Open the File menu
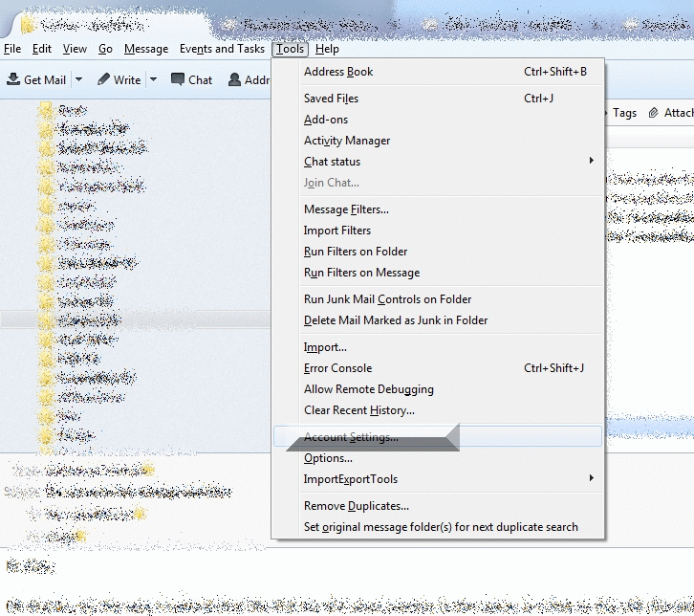Viewport: 694px width, 616px height. click(x=12, y=49)
